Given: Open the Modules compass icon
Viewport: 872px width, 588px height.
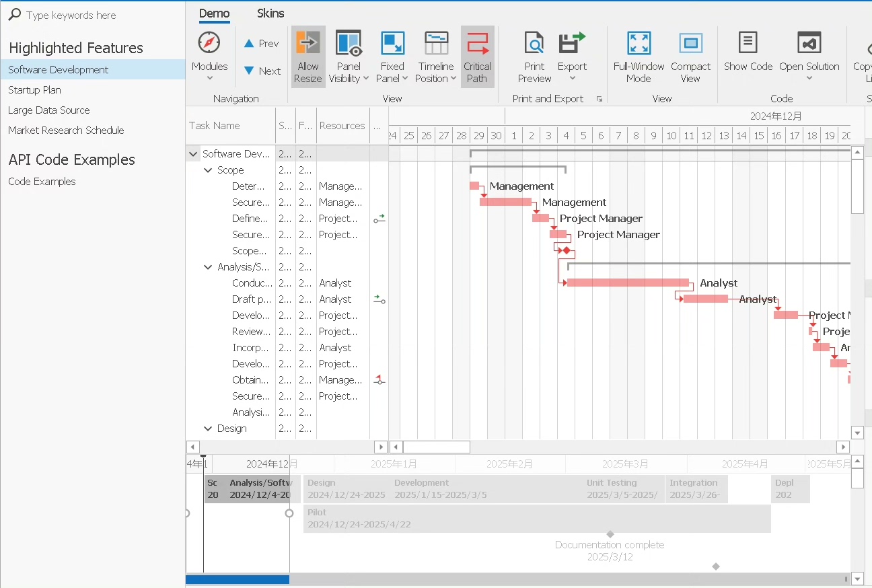Looking at the screenshot, I should click(x=209, y=43).
